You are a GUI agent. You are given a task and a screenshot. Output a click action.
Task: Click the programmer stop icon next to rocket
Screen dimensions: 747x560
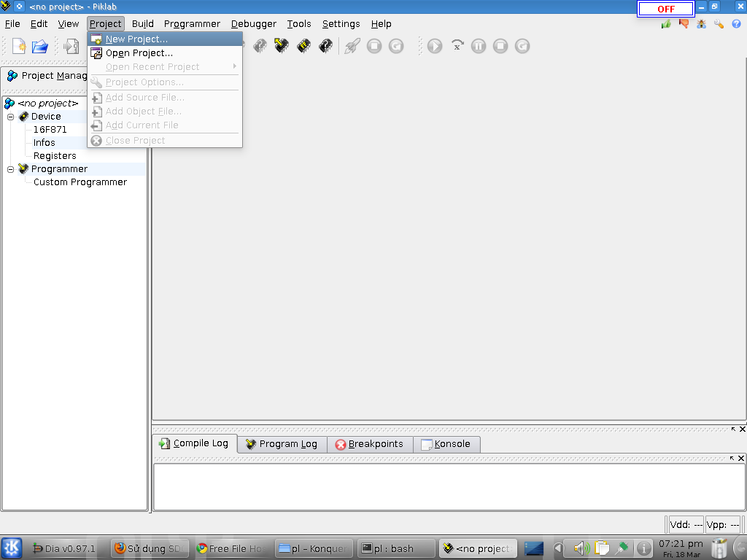pos(374,46)
